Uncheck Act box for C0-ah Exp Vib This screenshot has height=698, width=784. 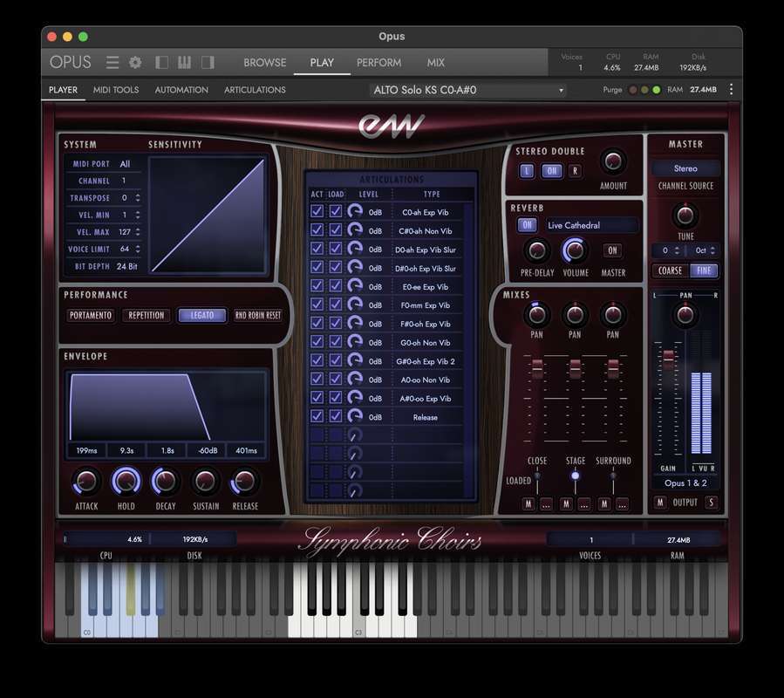pos(317,211)
